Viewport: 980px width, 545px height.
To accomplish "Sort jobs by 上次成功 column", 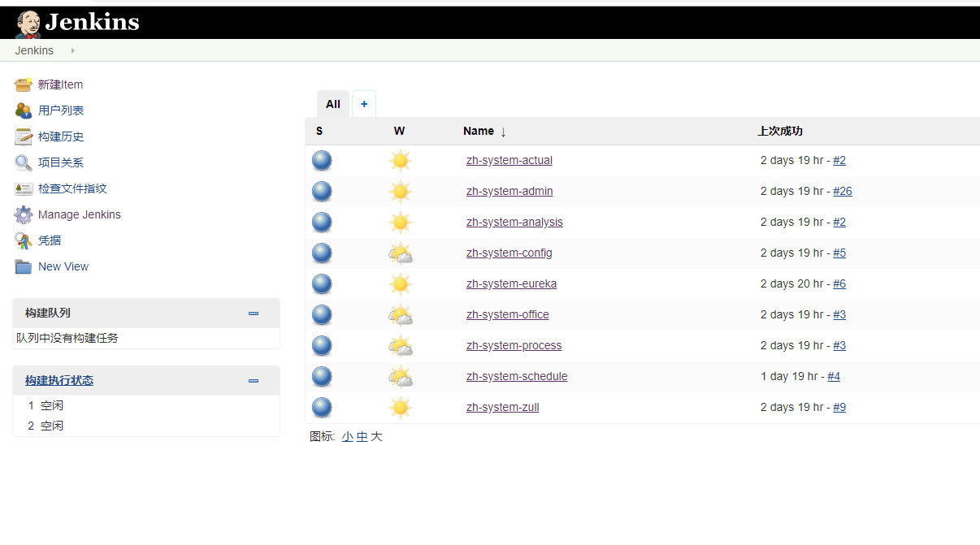I will (780, 131).
